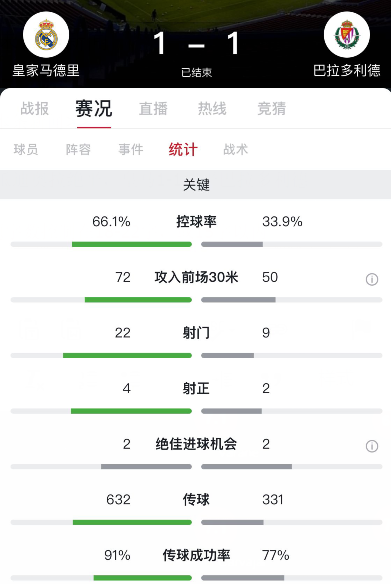Go to the 热线 tab
The height and width of the screenshot is (584, 391).
(212, 108)
